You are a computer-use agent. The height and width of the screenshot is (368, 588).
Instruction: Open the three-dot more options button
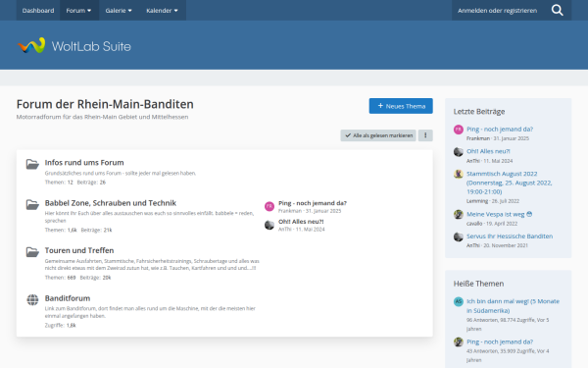425,135
